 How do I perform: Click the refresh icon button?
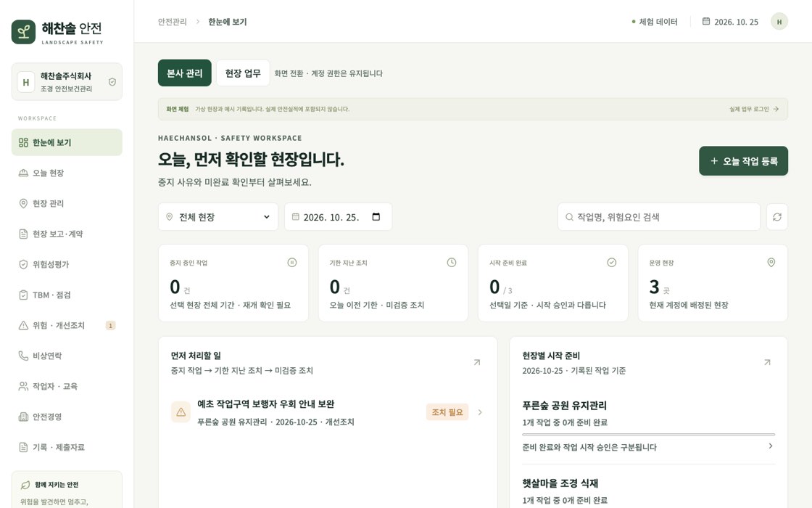coord(776,217)
